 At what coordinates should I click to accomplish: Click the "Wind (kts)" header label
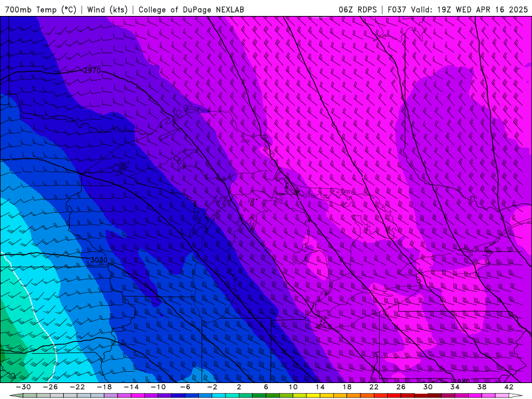(x=107, y=10)
